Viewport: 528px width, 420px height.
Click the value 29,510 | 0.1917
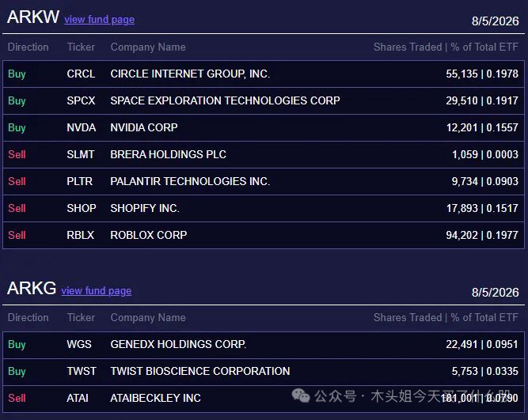[482, 100]
